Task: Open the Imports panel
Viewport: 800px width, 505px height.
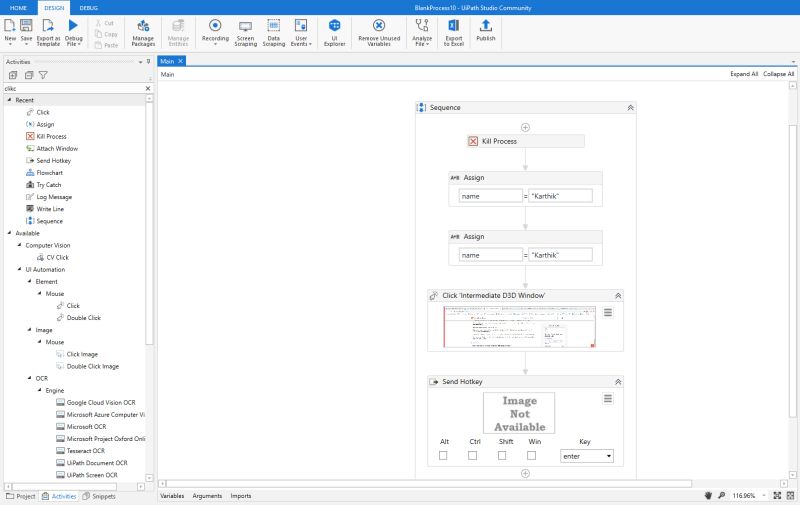Action: [241, 495]
